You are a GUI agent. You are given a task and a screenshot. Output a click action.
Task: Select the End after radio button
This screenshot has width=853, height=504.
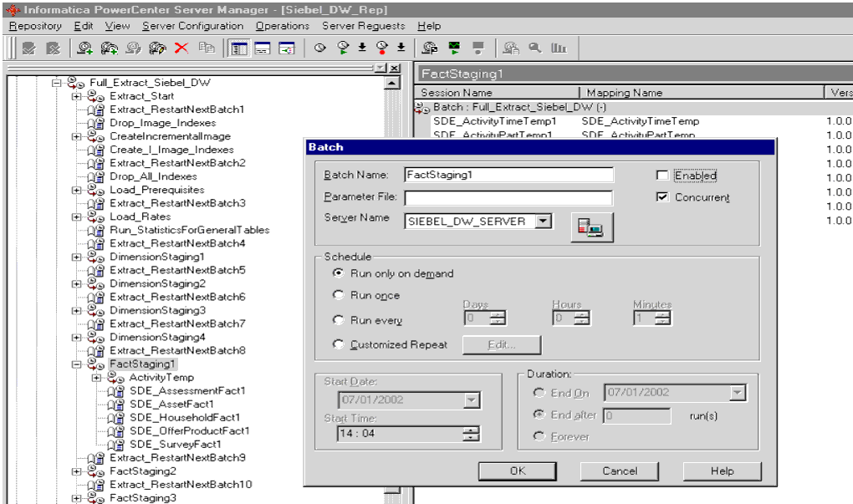pos(539,415)
